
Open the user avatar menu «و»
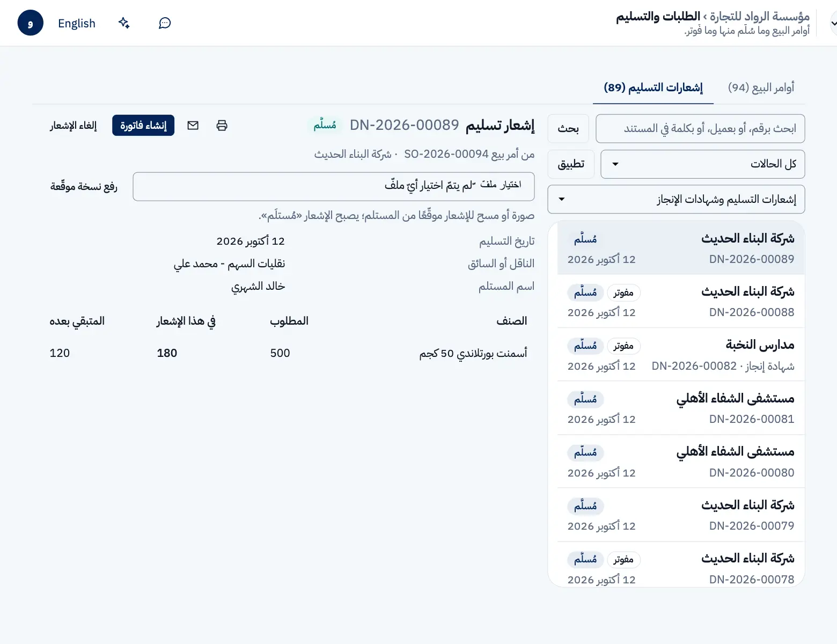(x=31, y=23)
